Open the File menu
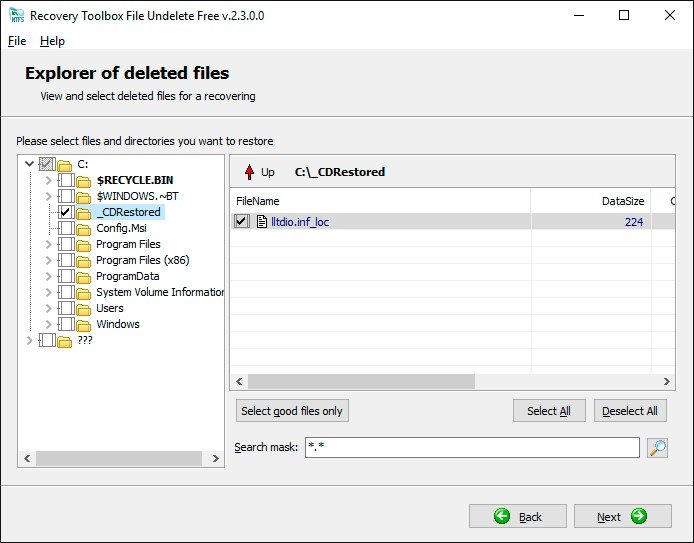Viewport: 694px width, 543px height. [17, 41]
